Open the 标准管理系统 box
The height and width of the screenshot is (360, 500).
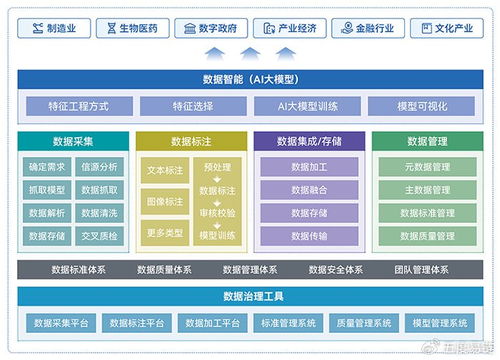pos(288,323)
